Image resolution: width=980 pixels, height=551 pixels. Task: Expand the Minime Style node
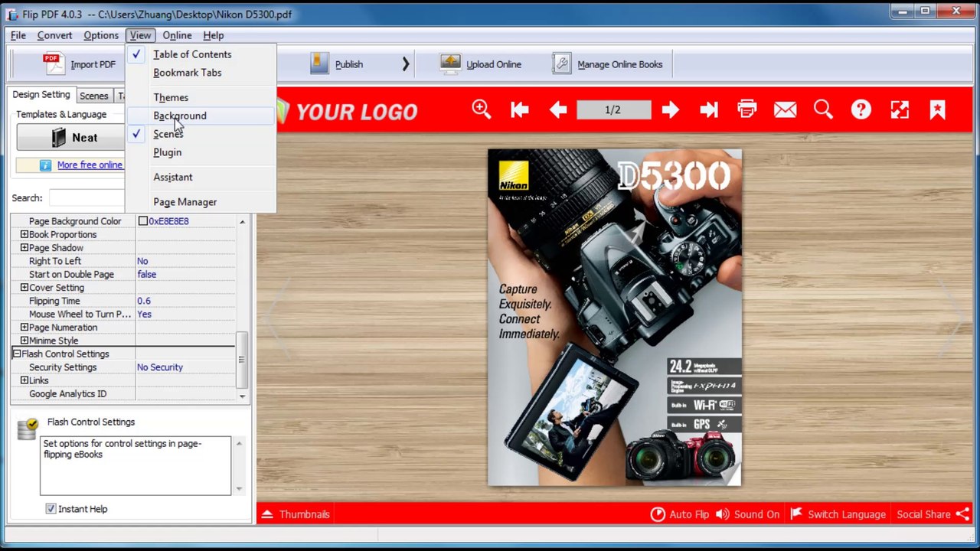[24, 341]
